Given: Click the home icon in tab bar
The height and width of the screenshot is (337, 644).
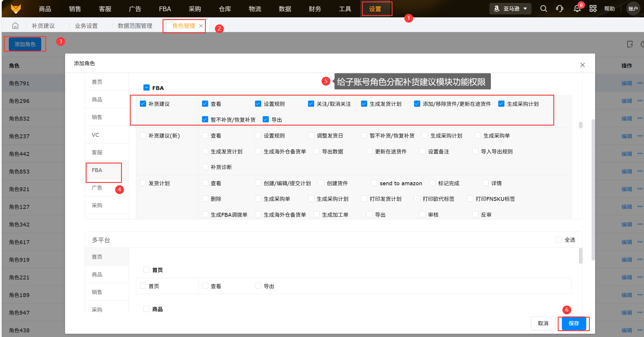Looking at the screenshot, I should coord(15,26).
